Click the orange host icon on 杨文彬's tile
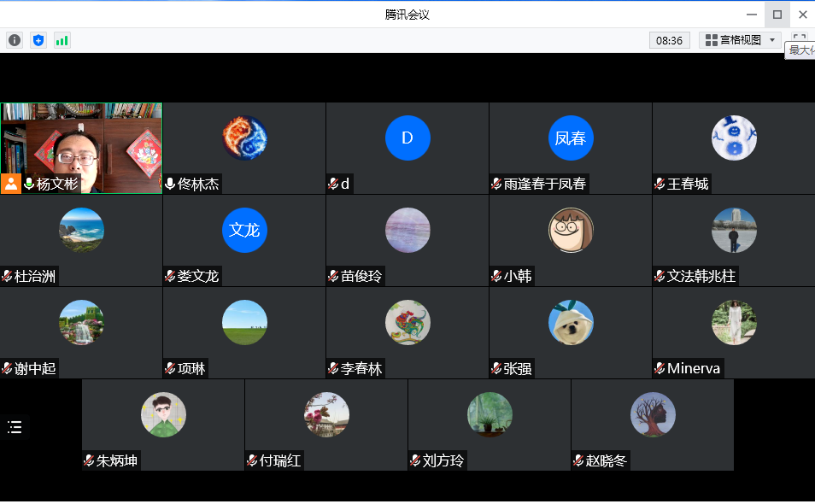The image size is (815, 504). pyautogui.click(x=11, y=184)
